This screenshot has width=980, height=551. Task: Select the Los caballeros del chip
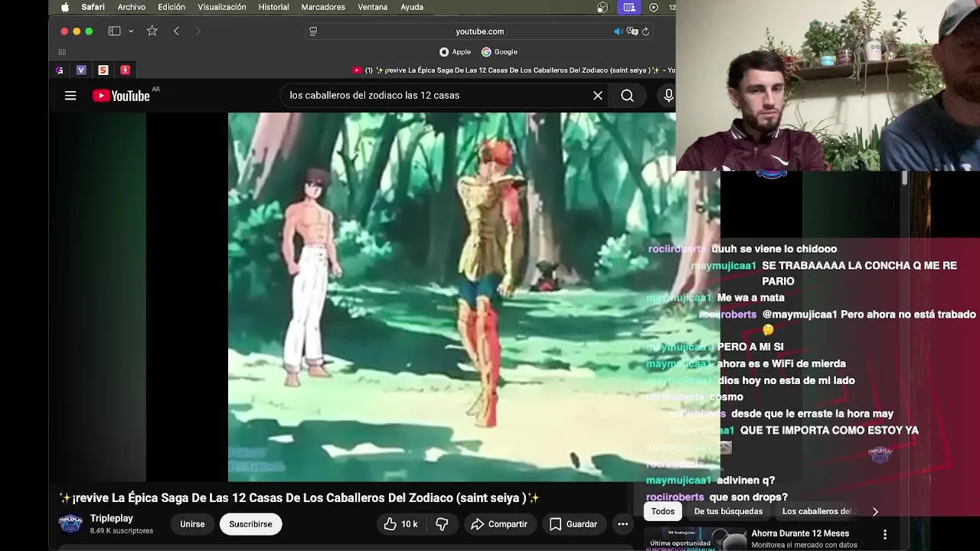click(816, 511)
